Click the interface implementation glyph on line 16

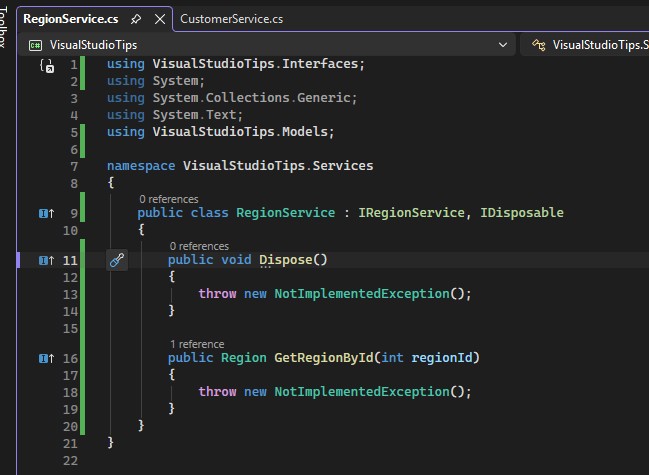point(46,358)
